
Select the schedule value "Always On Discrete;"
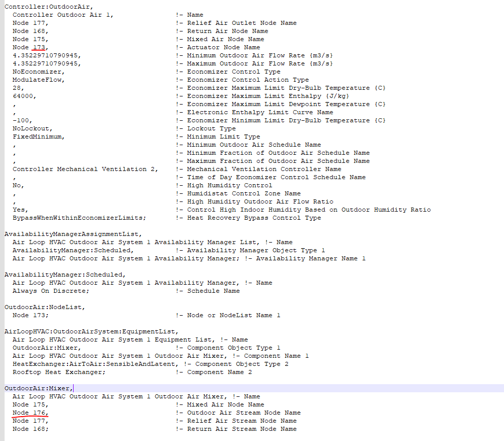51,291
